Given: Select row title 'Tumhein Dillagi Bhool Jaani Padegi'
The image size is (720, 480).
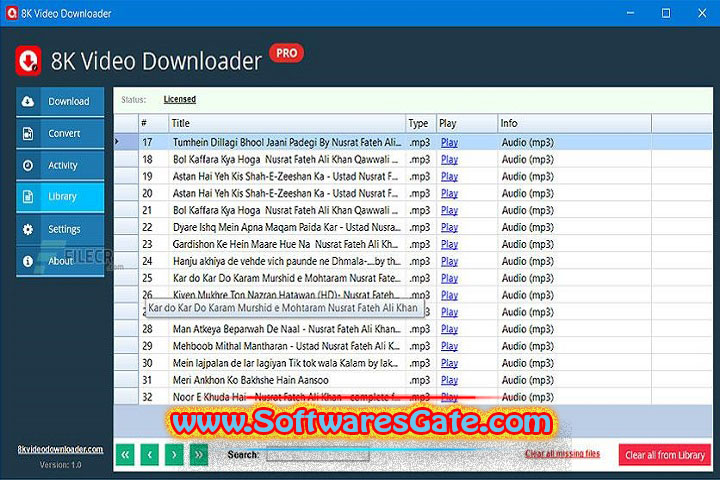Looking at the screenshot, I should tap(287, 142).
